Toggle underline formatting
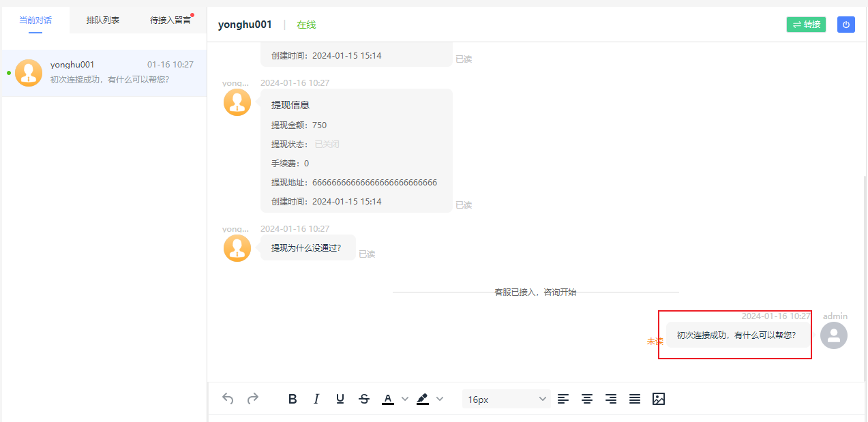The width and height of the screenshot is (868, 422). click(x=340, y=399)
